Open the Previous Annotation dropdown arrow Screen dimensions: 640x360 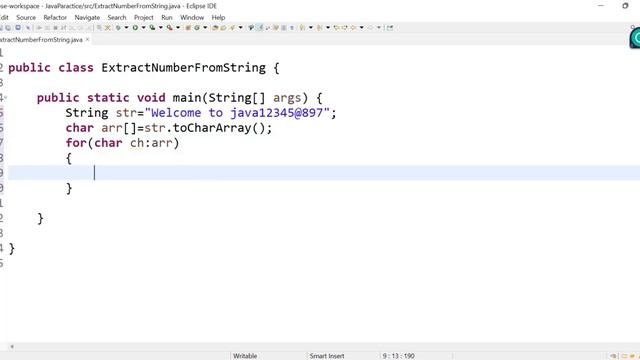tap(328, 28)
